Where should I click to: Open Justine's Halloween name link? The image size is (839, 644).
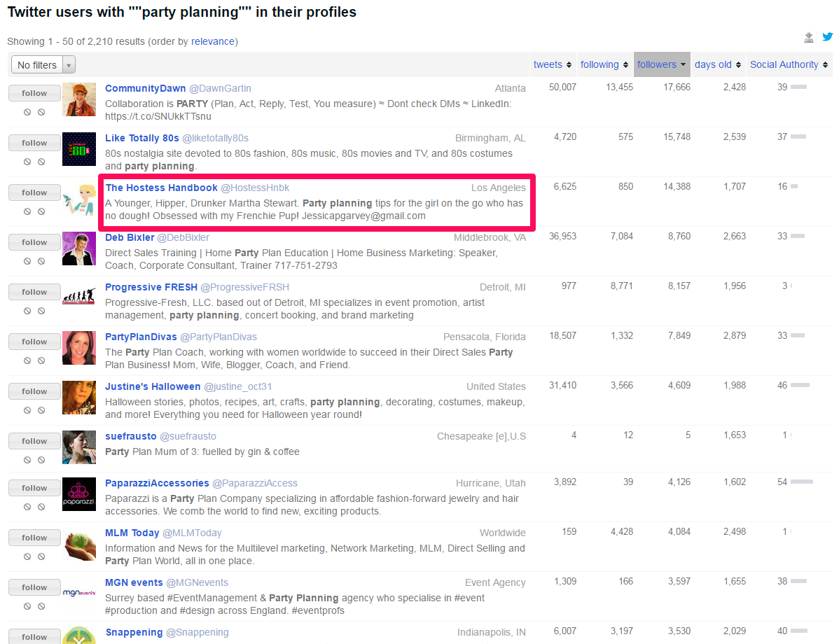153,386
